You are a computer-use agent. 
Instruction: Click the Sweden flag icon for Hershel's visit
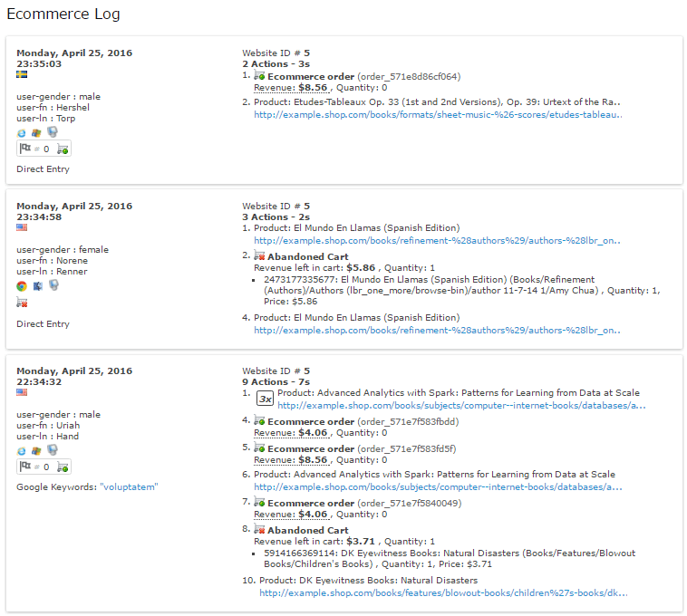click(x=22, y=74)
